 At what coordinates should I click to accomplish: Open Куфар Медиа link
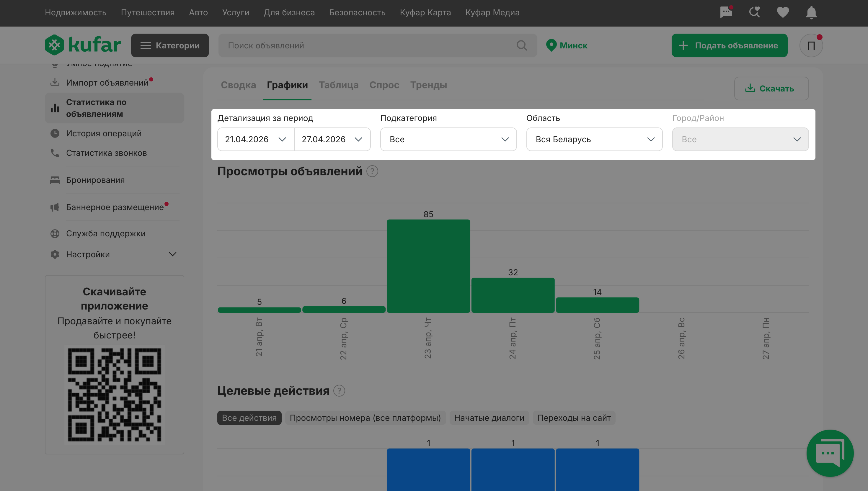[x=492, y=12]
